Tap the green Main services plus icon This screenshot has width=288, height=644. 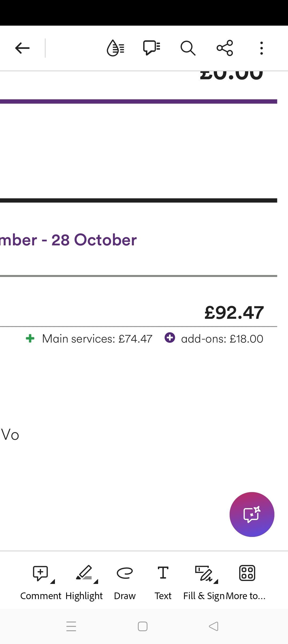[30, 338]
